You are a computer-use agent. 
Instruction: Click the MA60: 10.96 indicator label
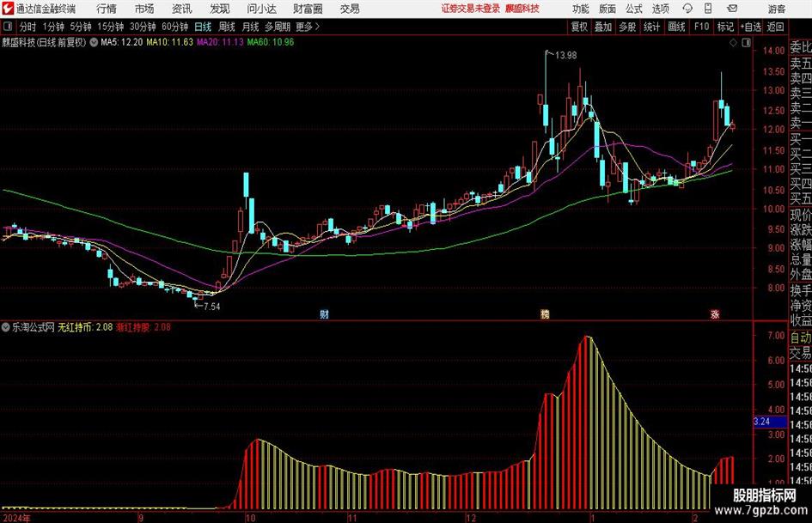click(271, 42)
